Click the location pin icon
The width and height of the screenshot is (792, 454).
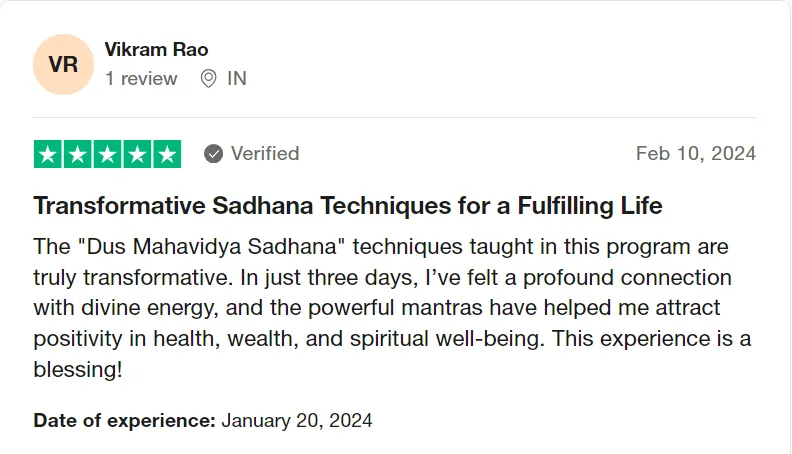[x=208, y=79]
